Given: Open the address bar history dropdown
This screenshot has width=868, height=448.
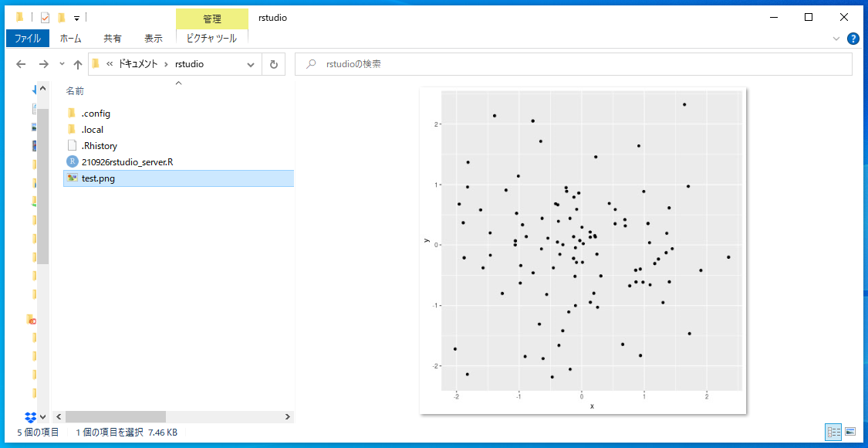Looking at the screenshot, I should [250, 64].
